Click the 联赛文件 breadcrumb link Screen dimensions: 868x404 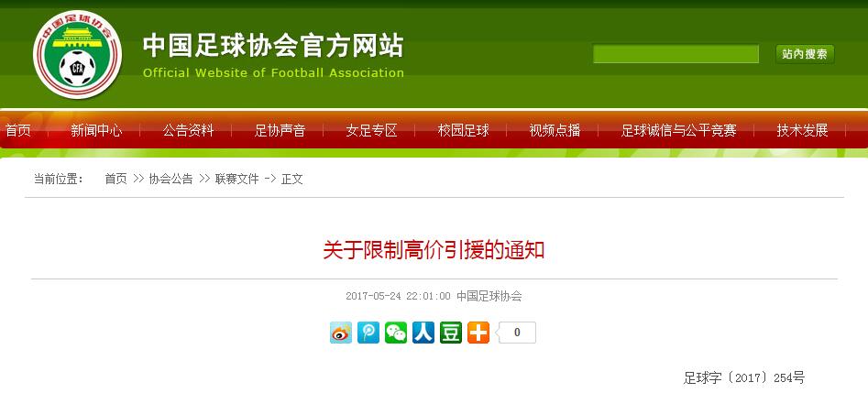point(236,179)
